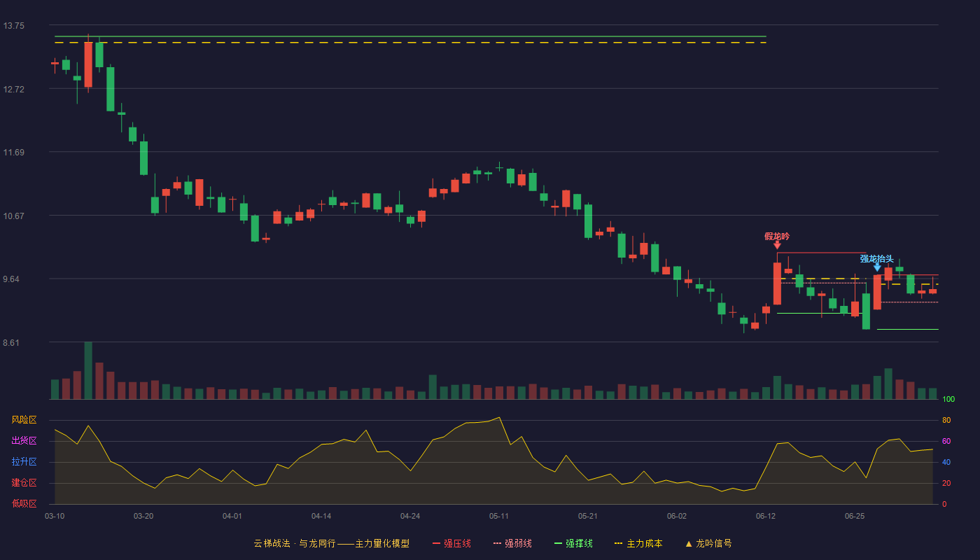This screenshot has width=980, height=560.
Task: Click the 06-02 date label
Action: (x=677, y=516)
